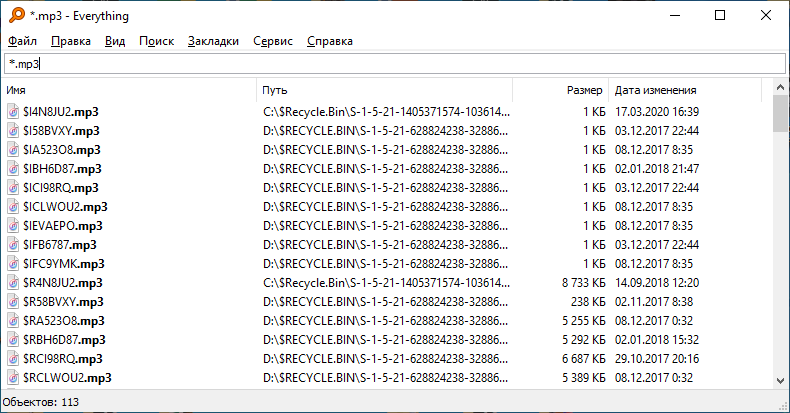The image size is (790, 413).
Task: Click the mp3 icon of $IFC9YMK.mp3
Action: (x=13, y=264)
